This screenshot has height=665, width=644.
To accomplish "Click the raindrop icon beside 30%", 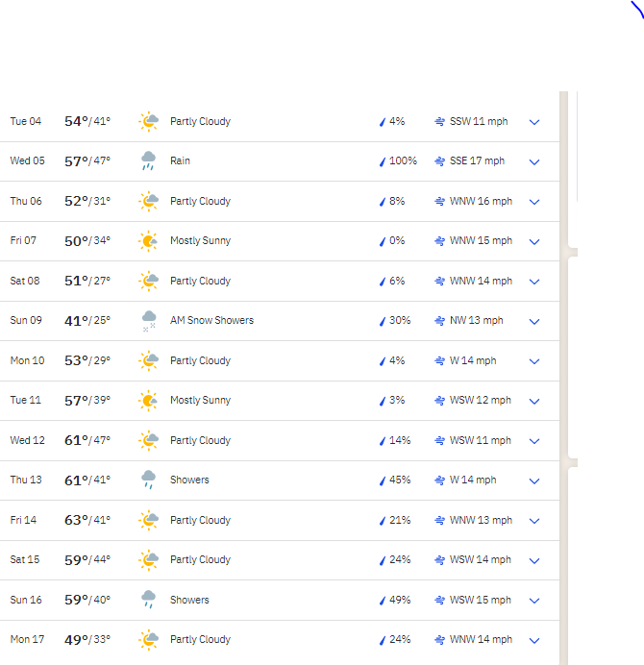I will coord(383,321).
